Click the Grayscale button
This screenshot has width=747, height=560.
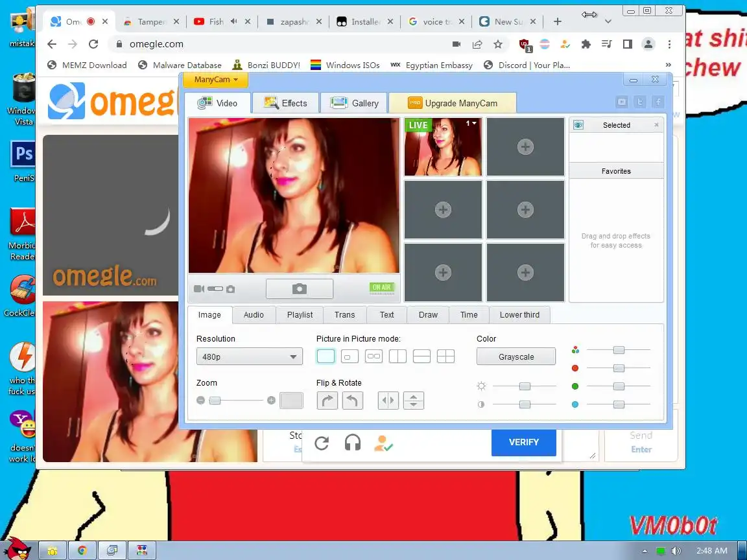516,356
